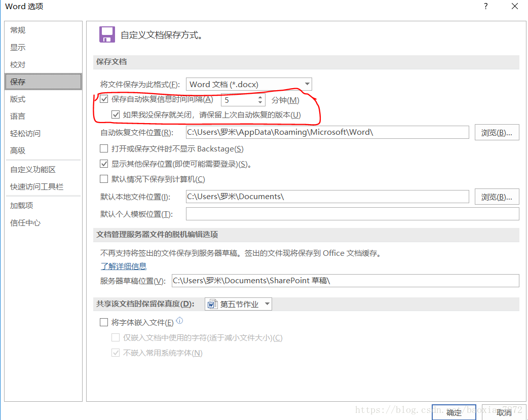The height and width of the screenshot is (420, 528).
Task: Click the Word document icon in 第五节作业 dropdown
Action: 212,304
